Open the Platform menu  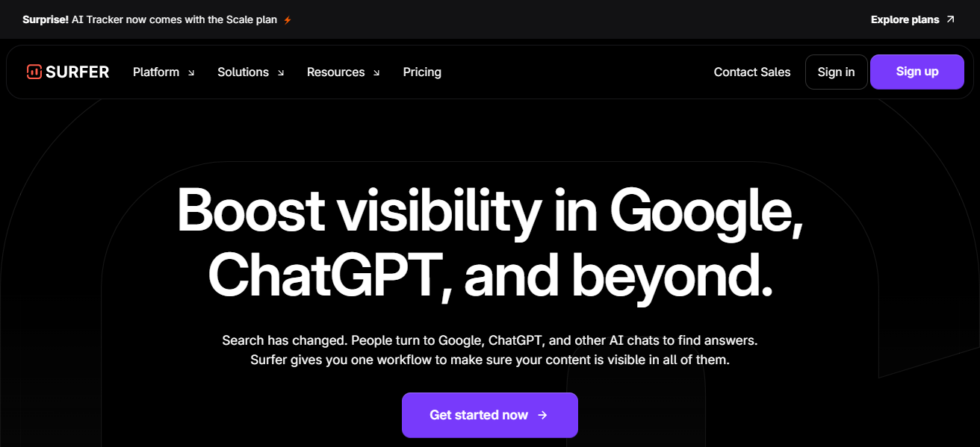click(164, 72)
